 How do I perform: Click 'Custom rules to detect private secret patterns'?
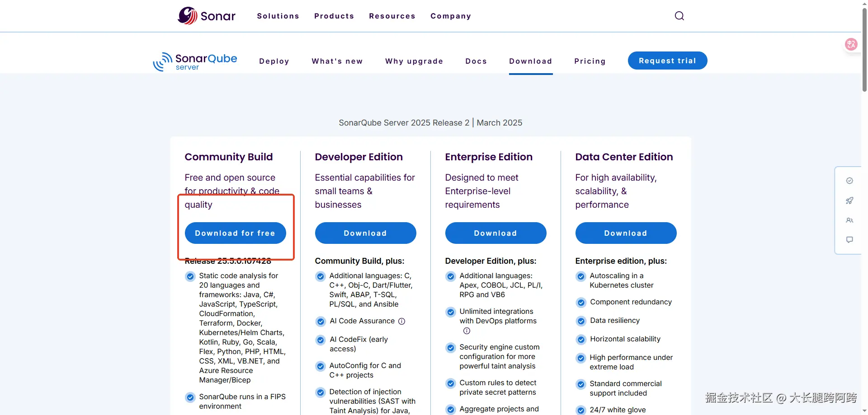(x=498, y=387)
